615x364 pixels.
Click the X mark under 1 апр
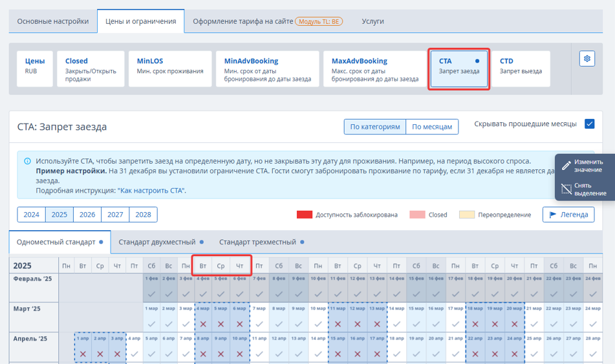[x=83, y=354]
